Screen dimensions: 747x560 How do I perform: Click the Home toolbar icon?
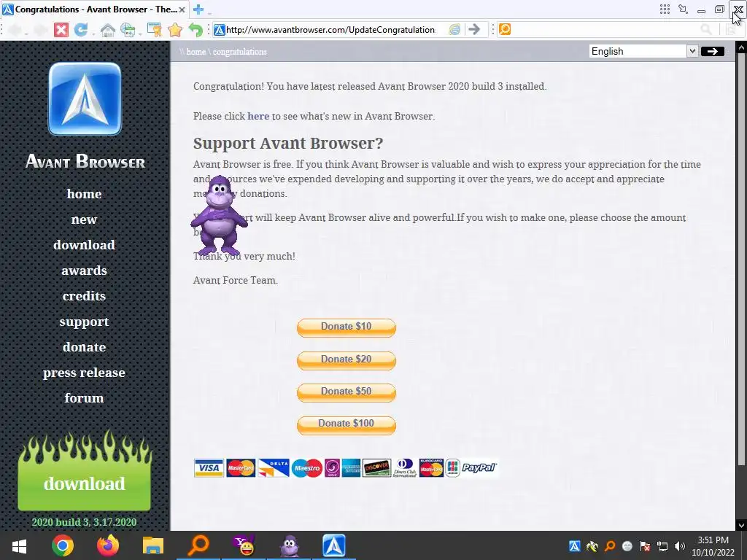click(x=108, y=30)
